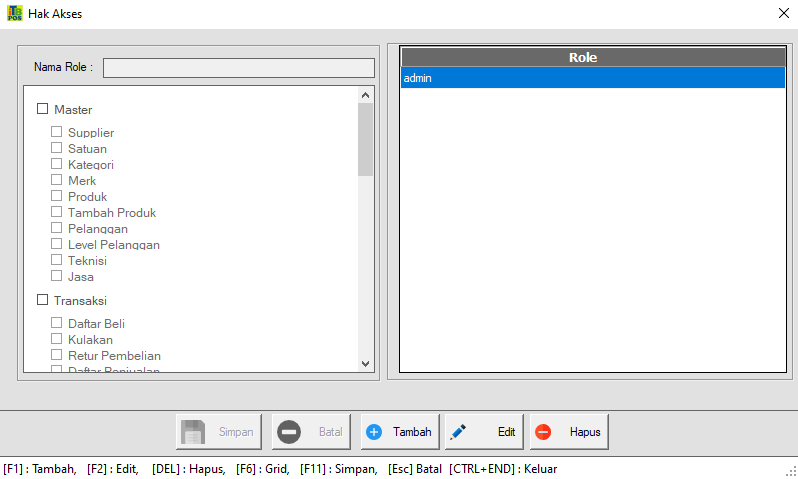The image size is (798, 479).
Task: Click the permission list scroll down arrow
Action: click(365, 363)
